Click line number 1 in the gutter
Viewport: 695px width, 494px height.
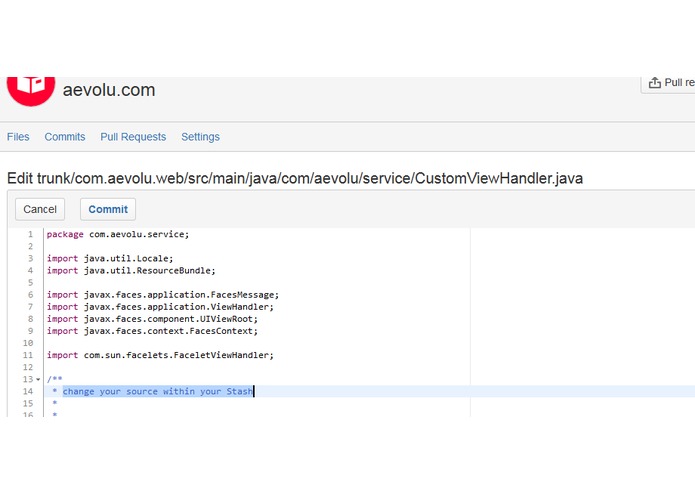coord(31,234)
